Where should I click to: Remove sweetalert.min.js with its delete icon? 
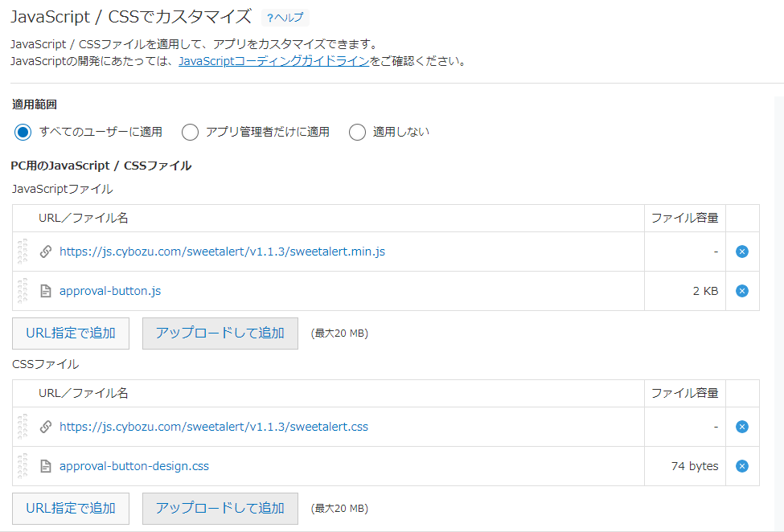742,252
